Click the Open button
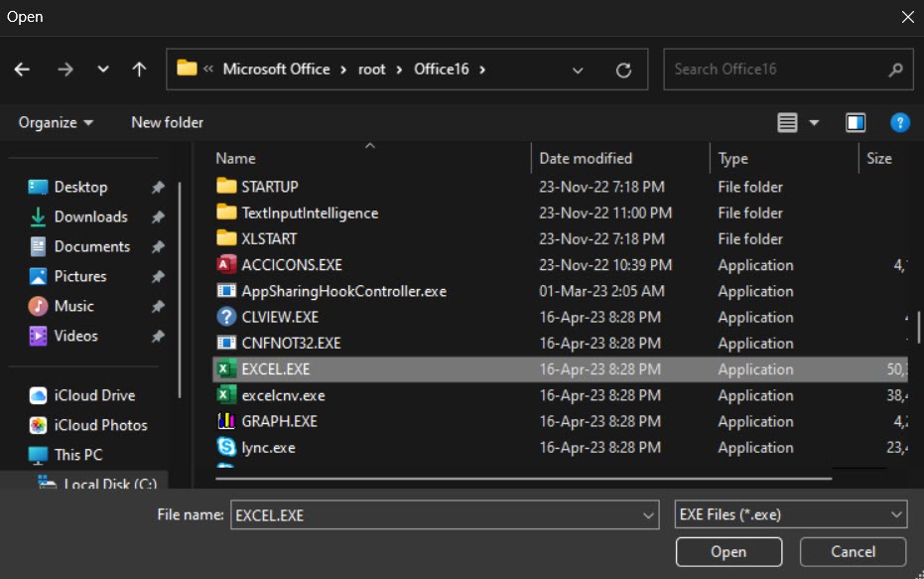The width and height of the screenshot is (924, 579). coord(728,552)
